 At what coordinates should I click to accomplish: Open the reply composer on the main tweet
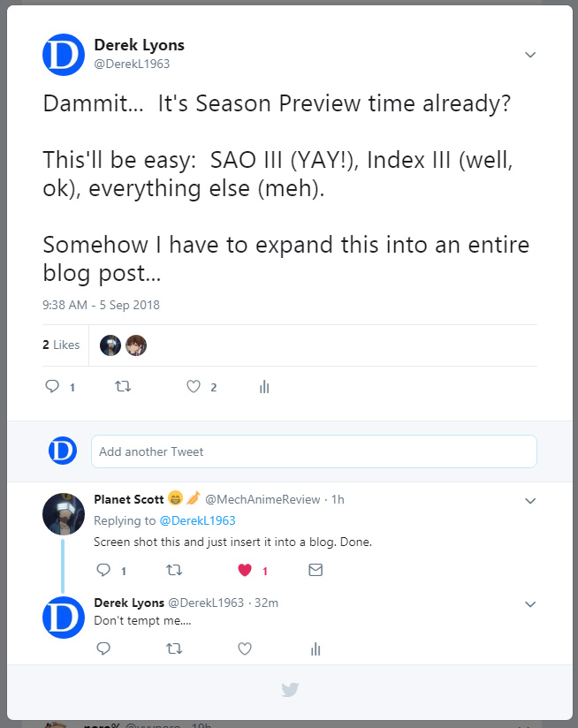click(x=50, y=386)
